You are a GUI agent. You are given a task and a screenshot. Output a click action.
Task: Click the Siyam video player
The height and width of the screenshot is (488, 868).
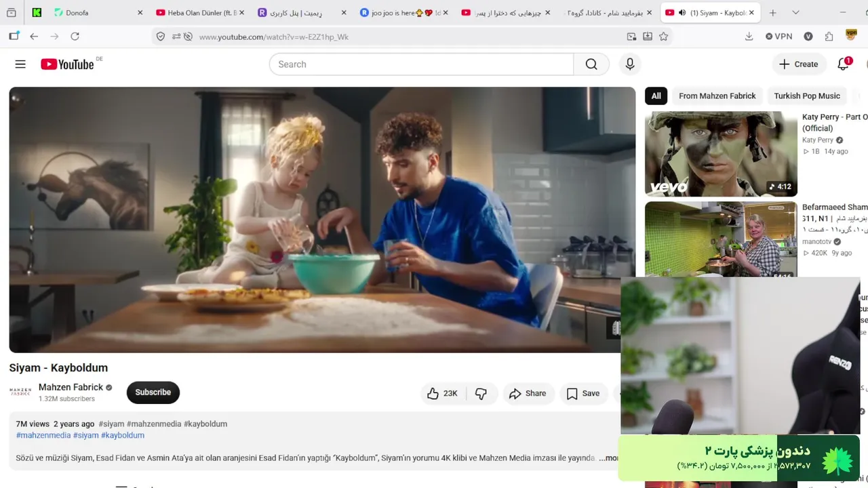322,220
